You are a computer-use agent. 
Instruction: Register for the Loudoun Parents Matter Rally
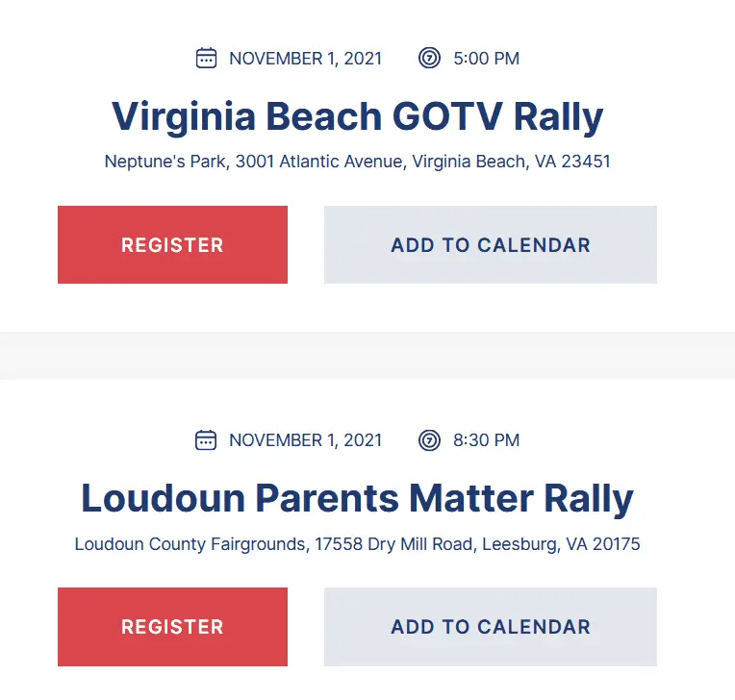[172, 627]
